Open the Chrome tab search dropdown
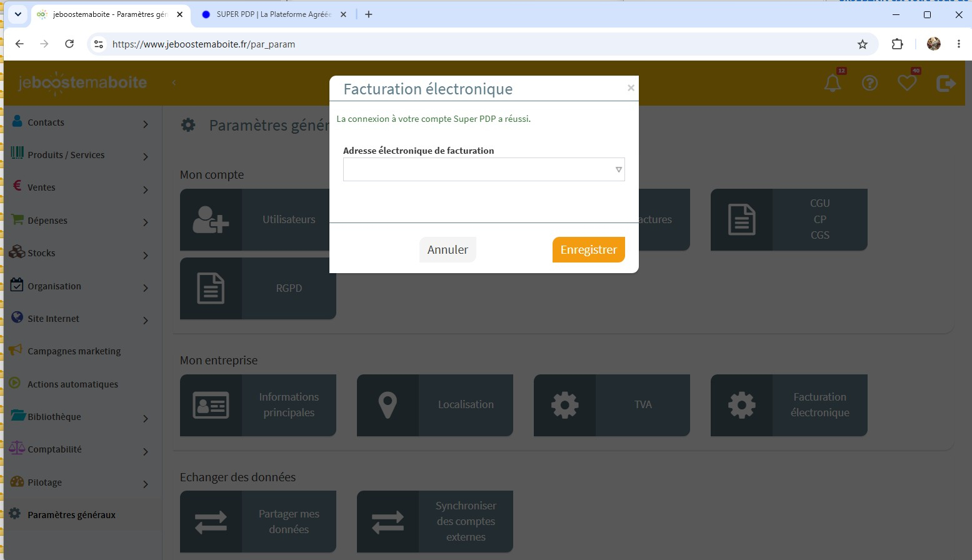The image size is (972, 560). coord(18,14)
